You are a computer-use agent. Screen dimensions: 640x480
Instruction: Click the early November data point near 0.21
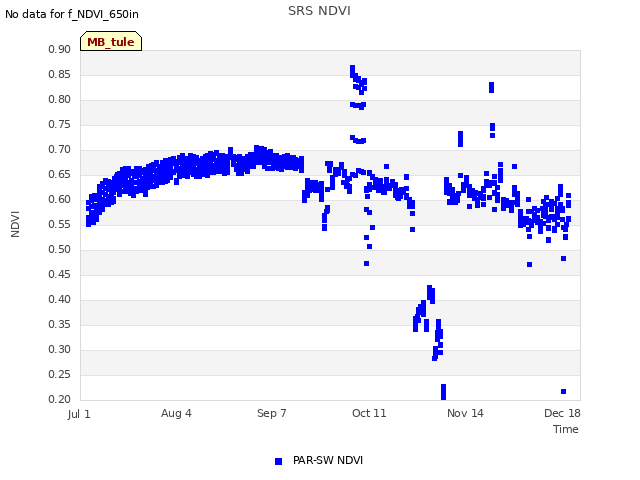[x=443, y=392]
